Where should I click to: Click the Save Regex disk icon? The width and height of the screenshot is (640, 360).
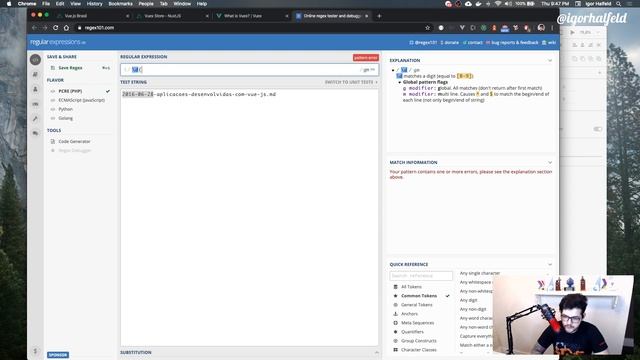click(53, 68)
